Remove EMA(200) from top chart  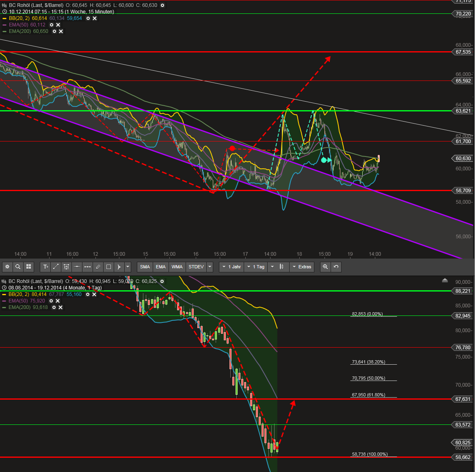click(61, 31)
